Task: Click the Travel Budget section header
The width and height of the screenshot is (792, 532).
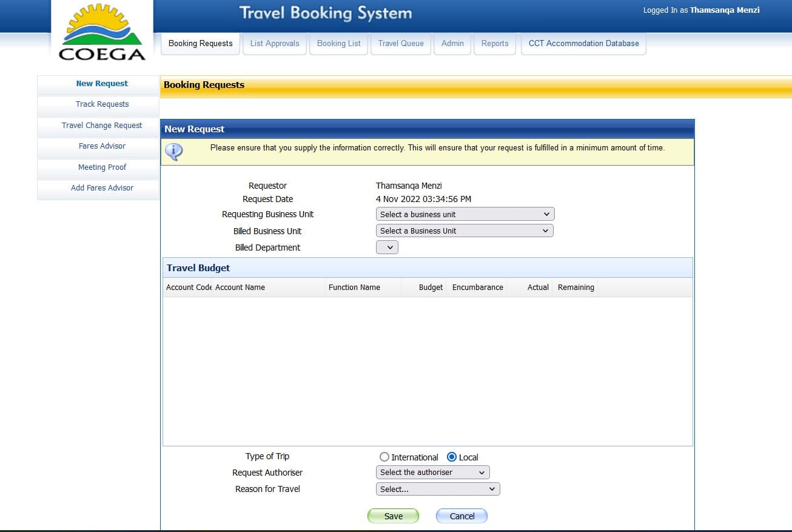Action: click(428, 268)
